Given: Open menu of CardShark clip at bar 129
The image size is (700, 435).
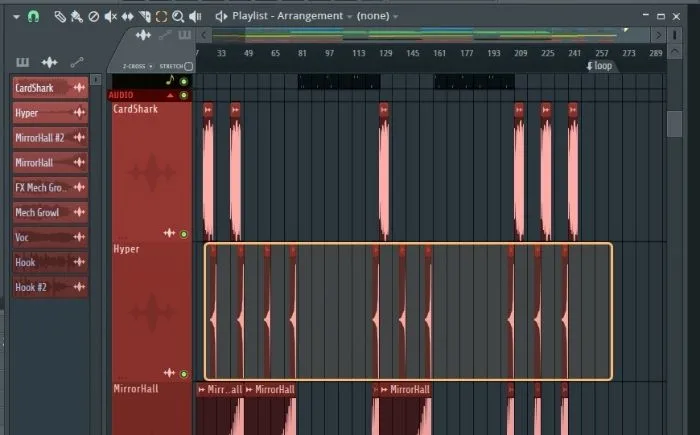Looking at the screenshot, I should pos(384,110).
